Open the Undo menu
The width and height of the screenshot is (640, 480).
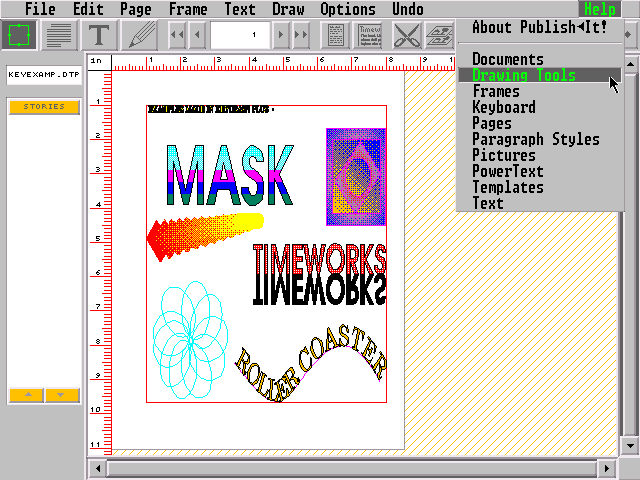(x=407, y=9)
